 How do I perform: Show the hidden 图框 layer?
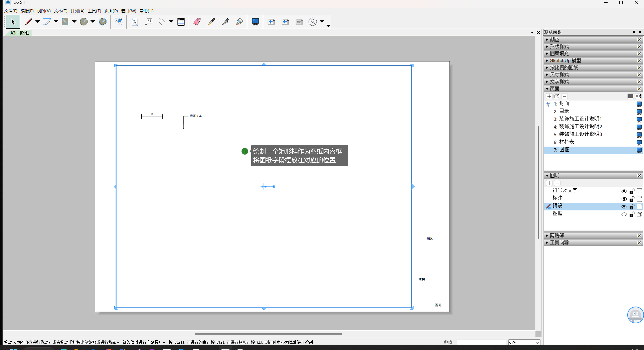click(624, 214)
